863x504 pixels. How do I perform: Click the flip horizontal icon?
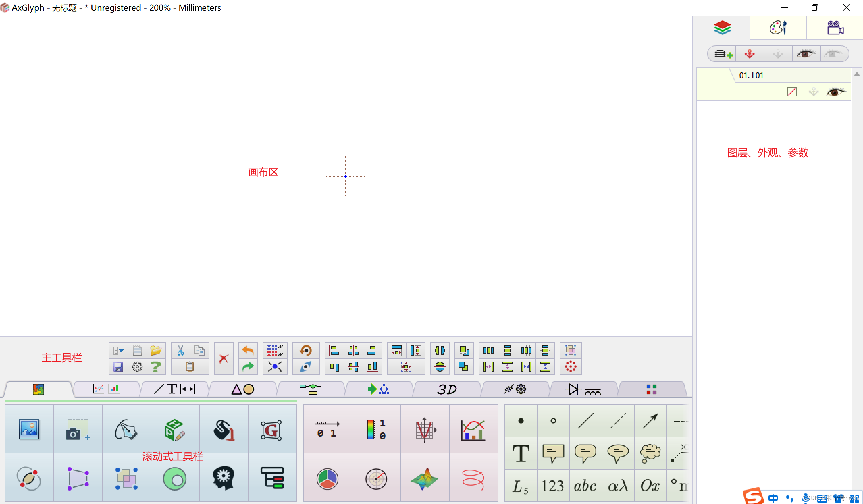[x=440, y=351]
